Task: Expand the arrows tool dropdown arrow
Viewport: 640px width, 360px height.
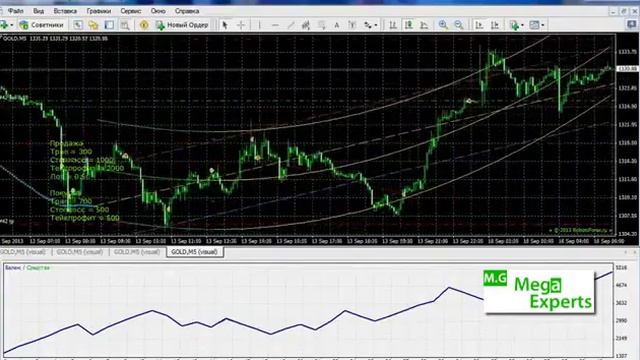Action: (376, 25)
